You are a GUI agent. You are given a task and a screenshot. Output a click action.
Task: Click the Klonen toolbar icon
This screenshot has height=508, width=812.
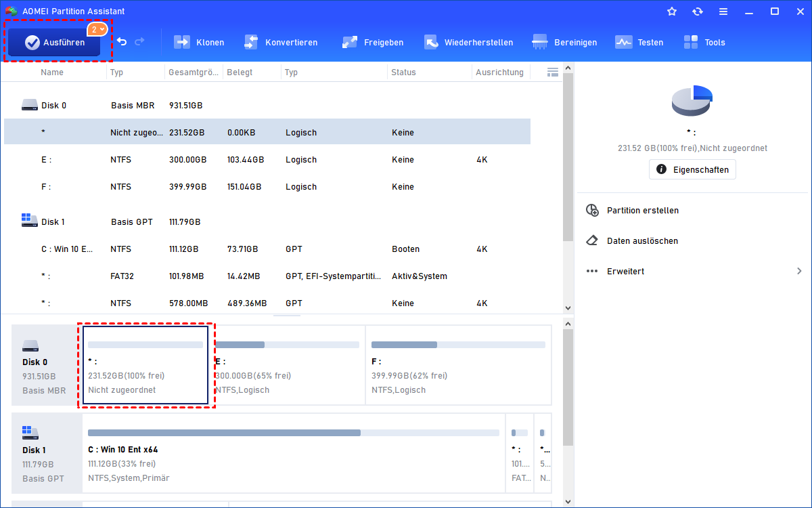click(182, 42)
